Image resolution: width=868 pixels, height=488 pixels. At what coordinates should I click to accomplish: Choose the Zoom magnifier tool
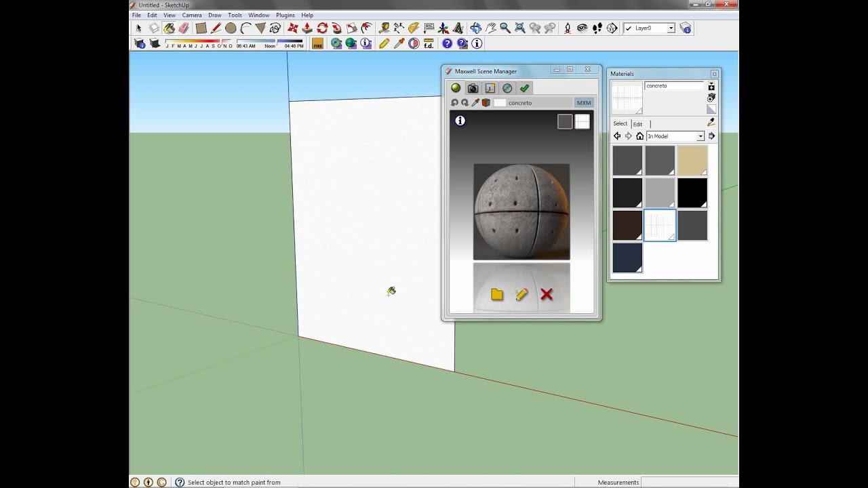[505, 28]
